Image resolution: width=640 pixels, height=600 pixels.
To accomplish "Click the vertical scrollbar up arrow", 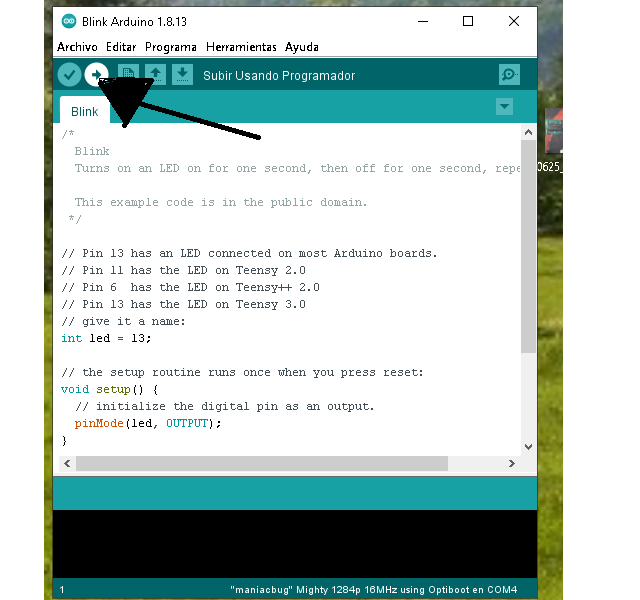I will 529,133.
